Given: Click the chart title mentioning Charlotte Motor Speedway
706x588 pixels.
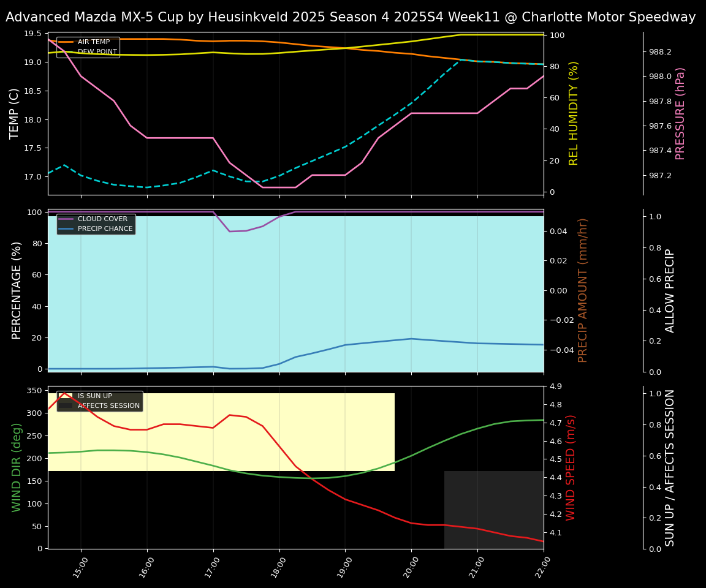Looking at the screenshot, I should (351, 17).
